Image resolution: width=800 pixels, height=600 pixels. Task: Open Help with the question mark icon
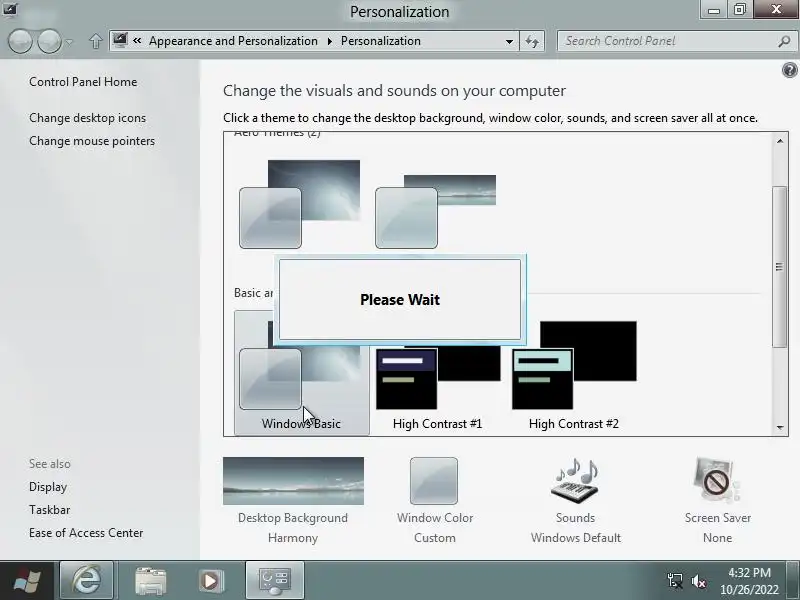(789, 70)
